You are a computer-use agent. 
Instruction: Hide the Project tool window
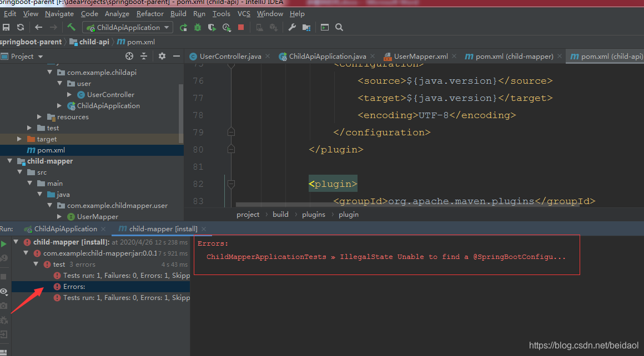pos(177,56)
